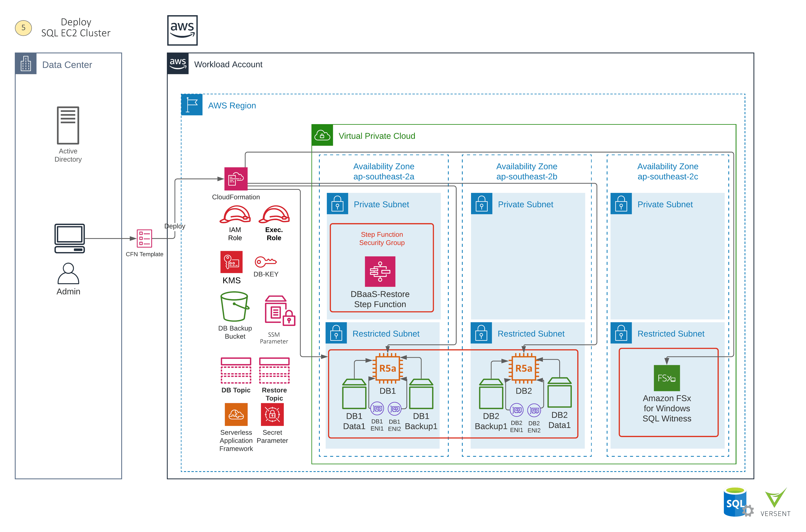Select the DB Backup Bucket icon

235,306
